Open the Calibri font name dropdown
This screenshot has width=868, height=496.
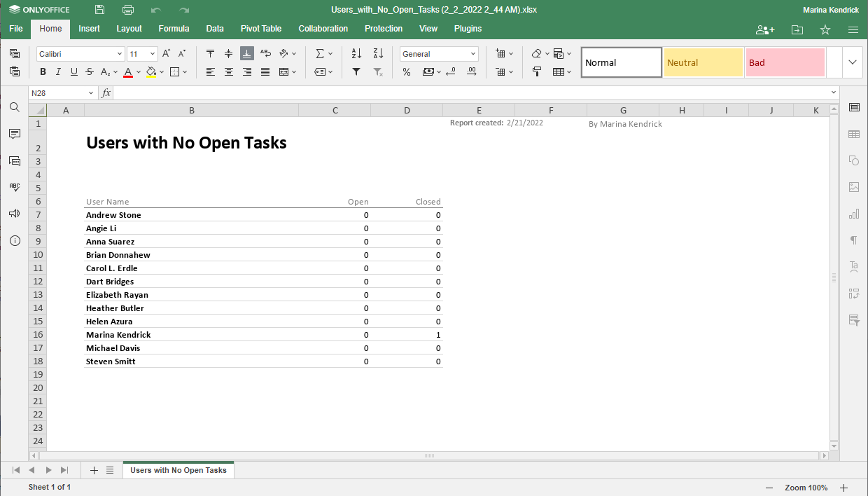(120, 53)
